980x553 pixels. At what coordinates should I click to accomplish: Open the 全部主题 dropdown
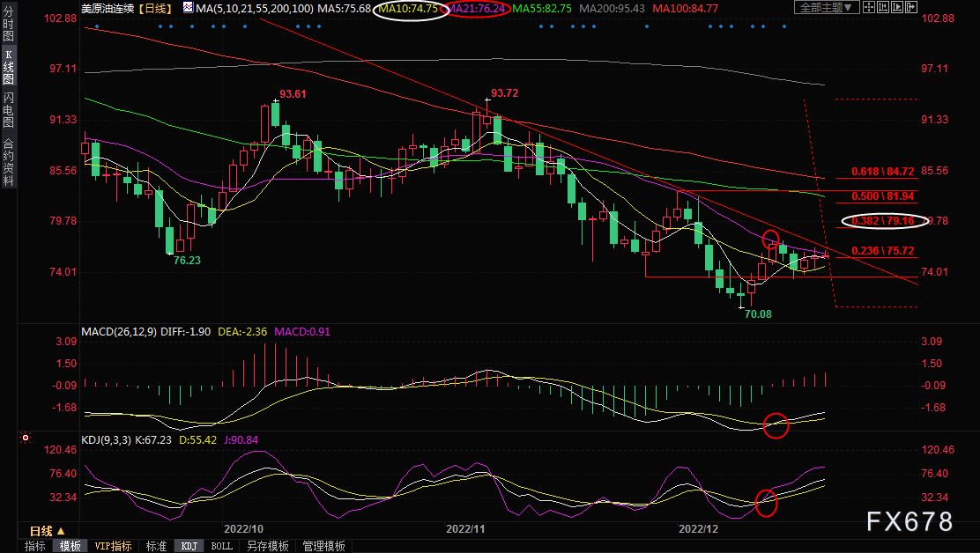tap(827, 8)
